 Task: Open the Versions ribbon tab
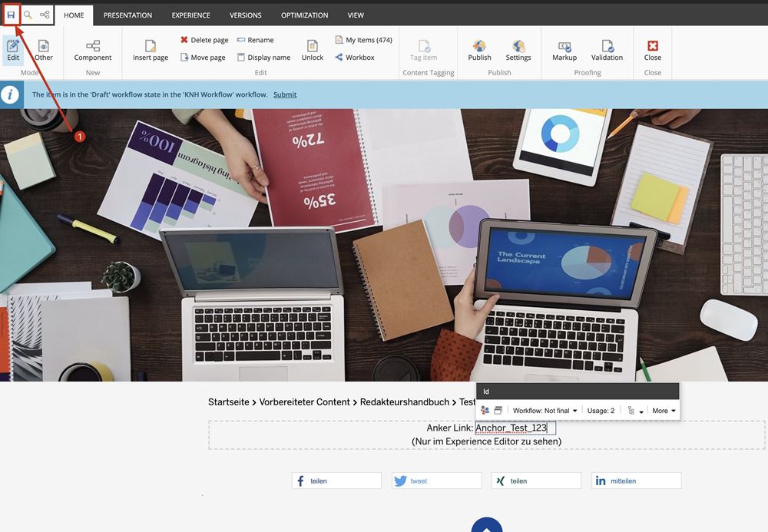point(246,15)
